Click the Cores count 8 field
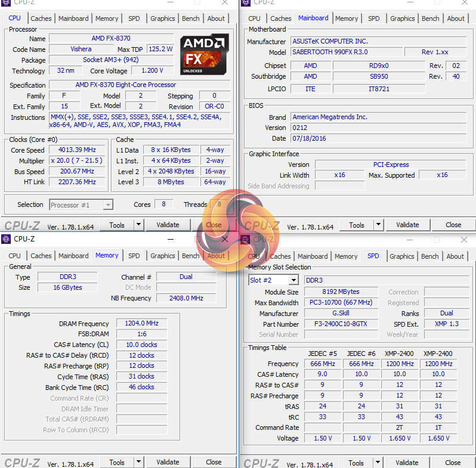This screenshot has height=468, width=476. pos(164,204)
